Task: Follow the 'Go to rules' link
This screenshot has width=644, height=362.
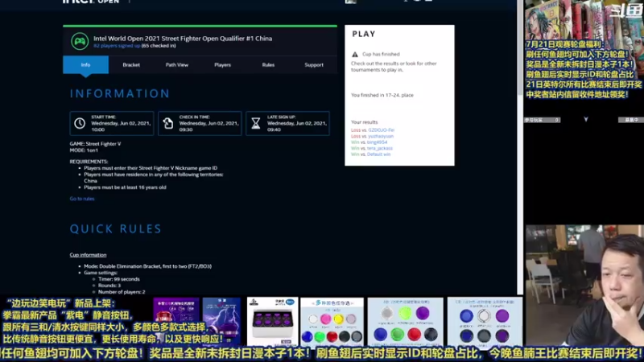Action: click(x=82, y=199)
